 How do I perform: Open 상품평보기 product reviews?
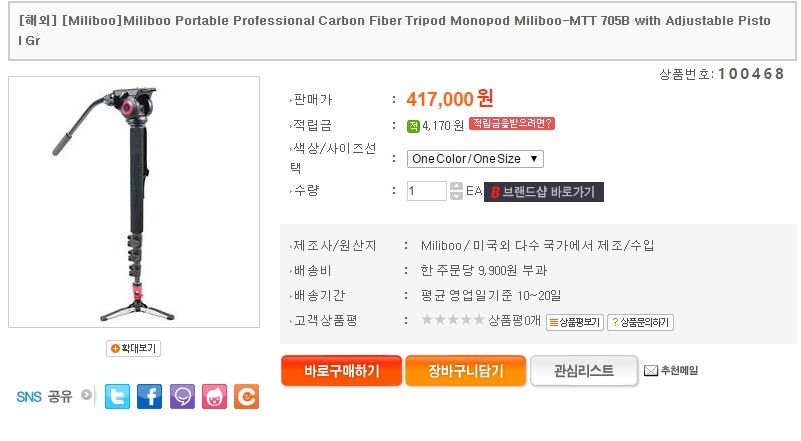point(575,322)
